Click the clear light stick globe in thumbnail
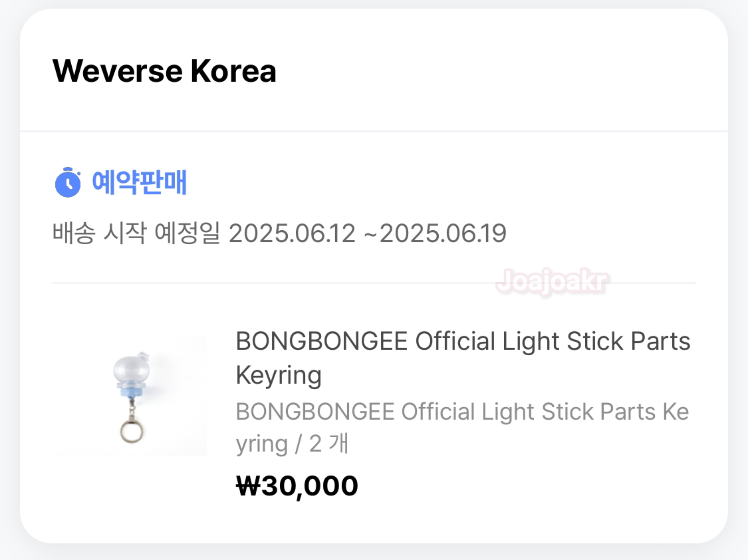 (132, 369)
